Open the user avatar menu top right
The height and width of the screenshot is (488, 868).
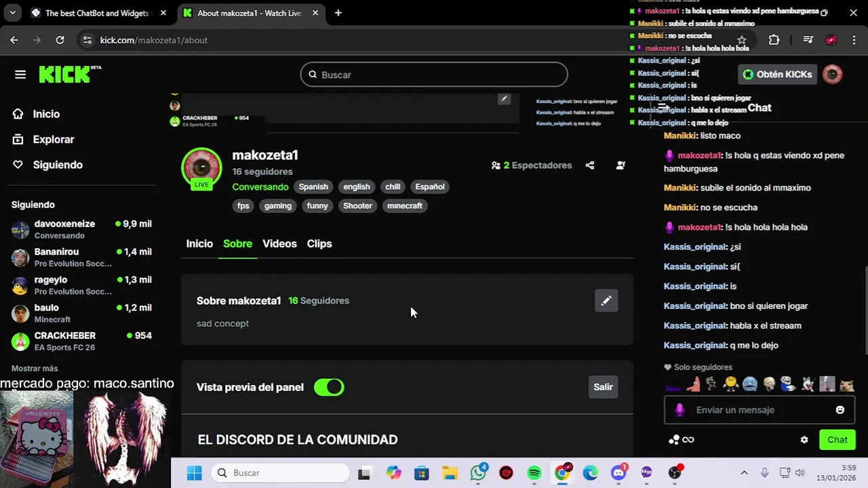(x=833, y=75)
